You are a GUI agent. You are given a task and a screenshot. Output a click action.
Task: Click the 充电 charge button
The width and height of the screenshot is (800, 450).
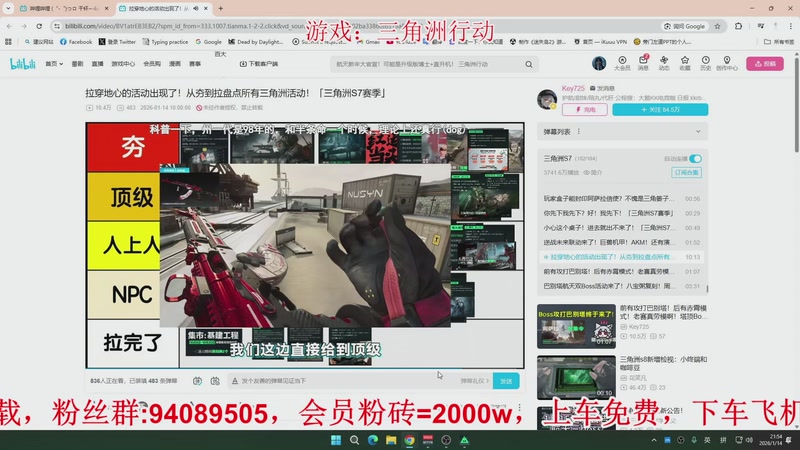click(x=585, y=110)
